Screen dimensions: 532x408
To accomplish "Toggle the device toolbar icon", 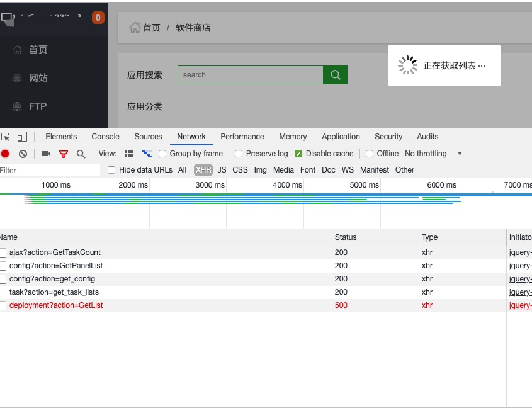I will click(x=22, y=137).
